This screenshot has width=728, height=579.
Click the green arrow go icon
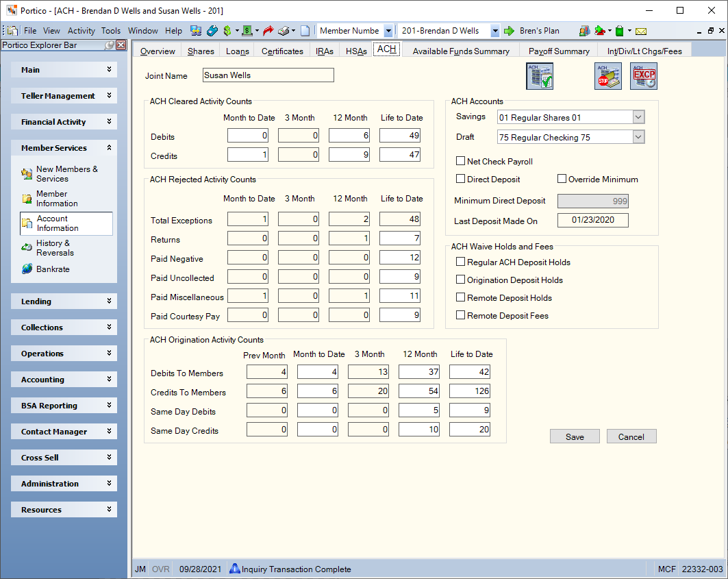pyautogui.click(x=510, y=31)
